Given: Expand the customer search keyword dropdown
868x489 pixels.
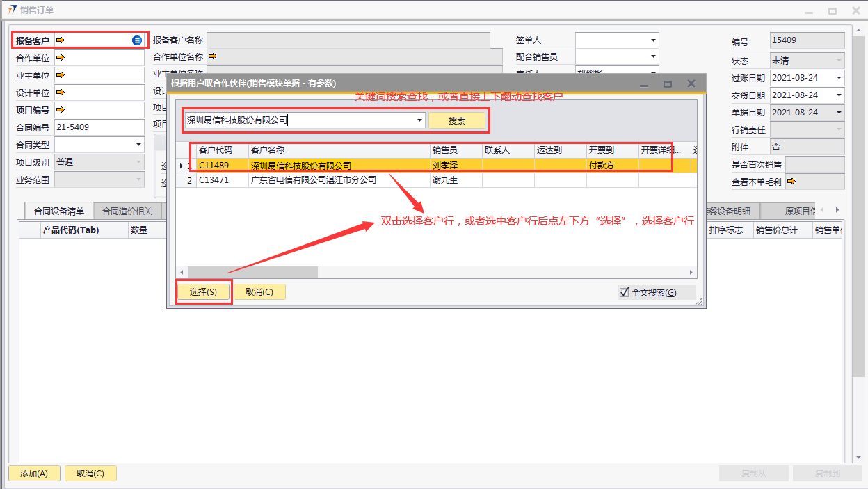Looking at the screenshot, I should [x=419, y=120].
